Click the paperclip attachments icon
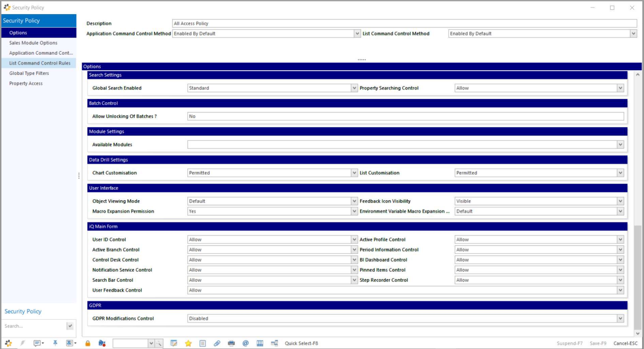Screen dimensions: 644x349 click(217, 343)
